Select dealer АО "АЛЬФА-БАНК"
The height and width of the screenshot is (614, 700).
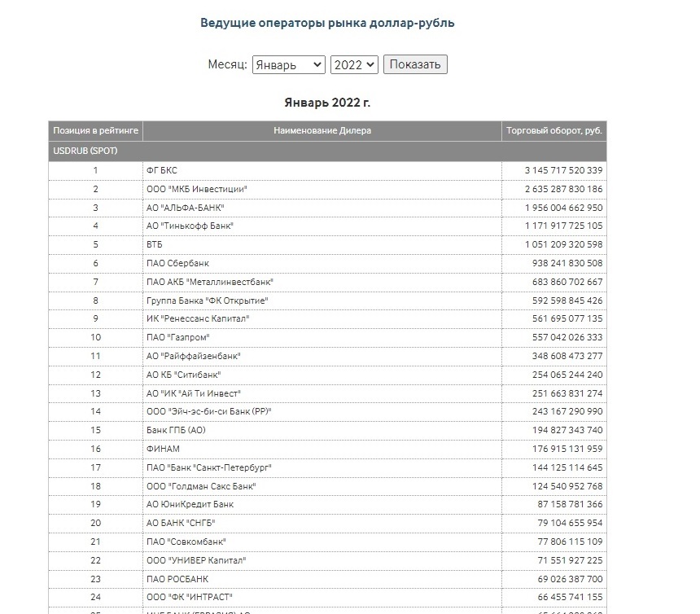[x=185, y=208]
